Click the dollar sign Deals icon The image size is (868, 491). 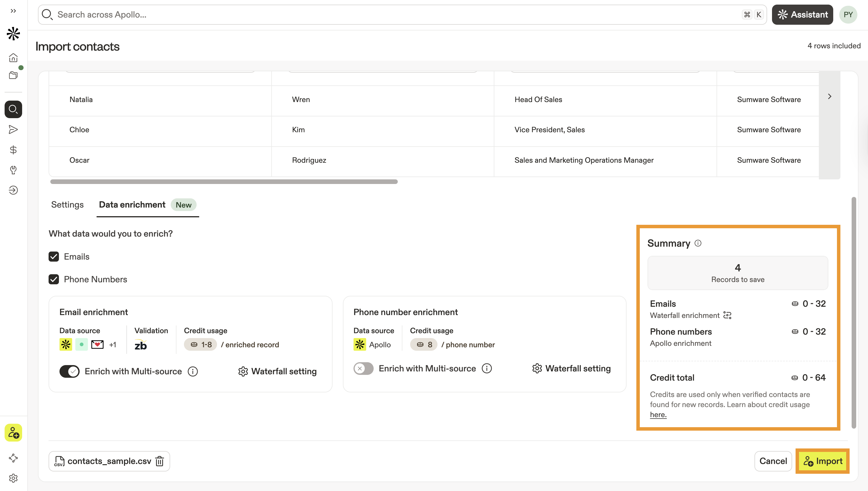point(13,150)
